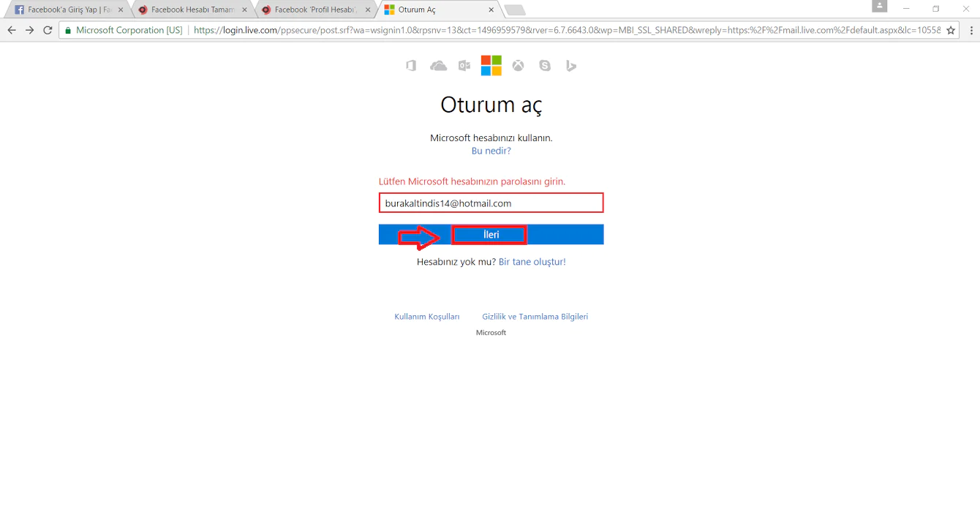
Task: Click the page reload icon
Action: [47, 30]
